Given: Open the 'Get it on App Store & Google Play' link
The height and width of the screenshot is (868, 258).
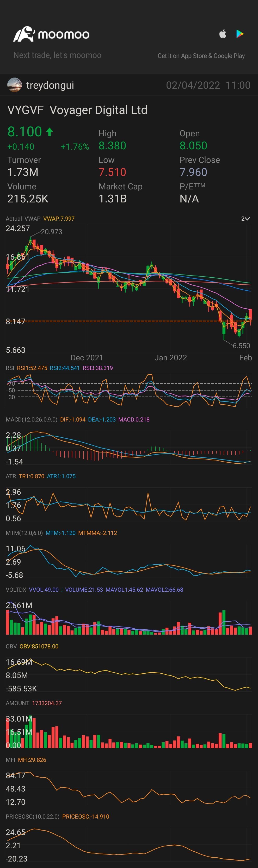Looking at the screenshot, I should tap(201, 56).
